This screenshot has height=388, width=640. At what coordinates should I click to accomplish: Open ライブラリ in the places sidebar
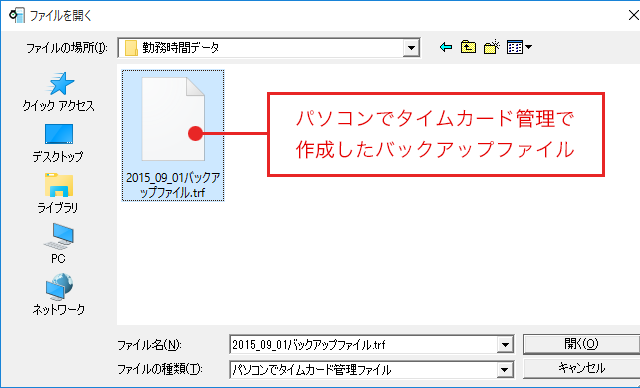point(58,194)
